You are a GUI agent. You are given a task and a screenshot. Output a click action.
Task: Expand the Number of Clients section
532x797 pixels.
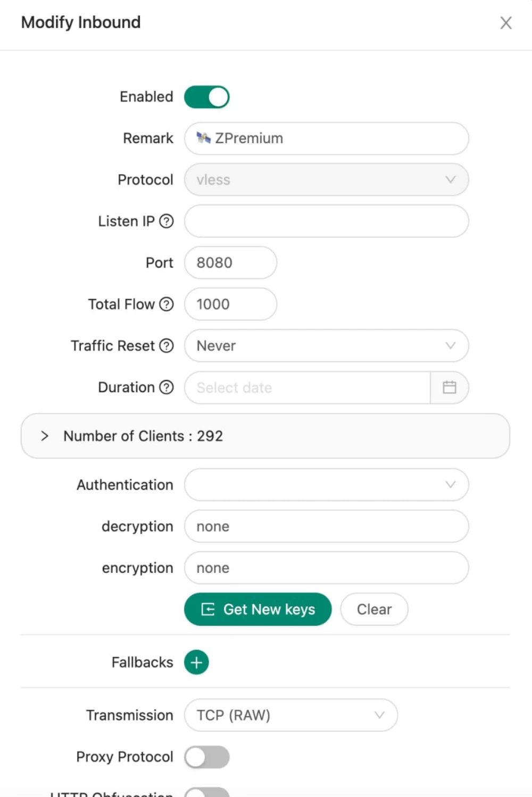(45, 436)
